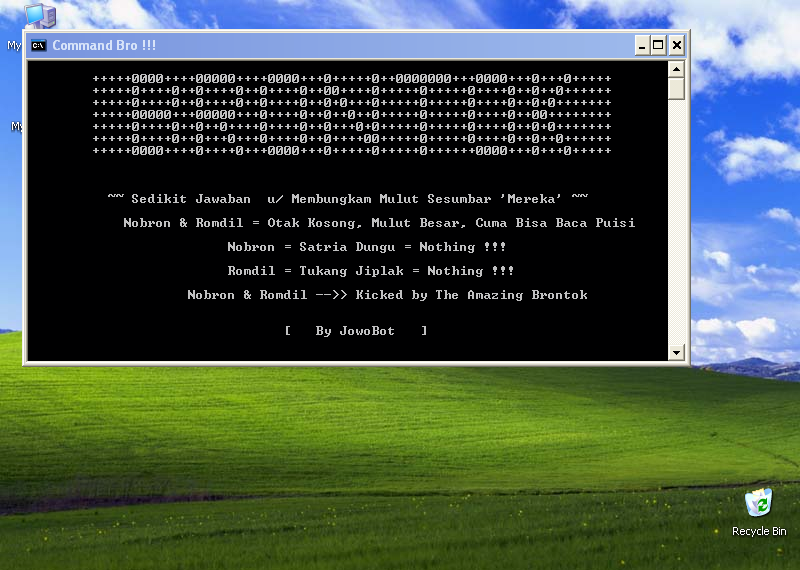Screen dimensions: 800x570
Task: Maximize the Command Bro window
Action: pyautogui.click(x=659, y=45)
